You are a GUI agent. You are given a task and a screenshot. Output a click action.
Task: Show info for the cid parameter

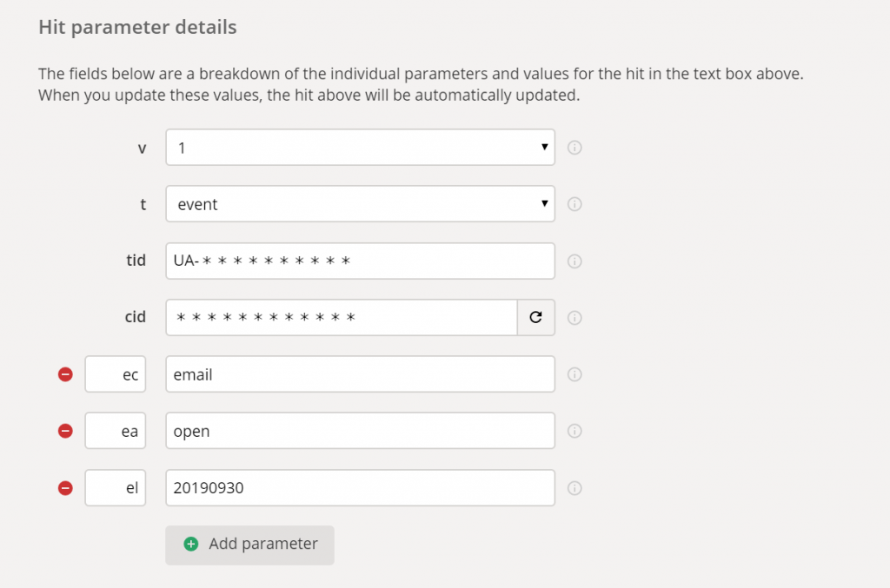pos(575,318)
